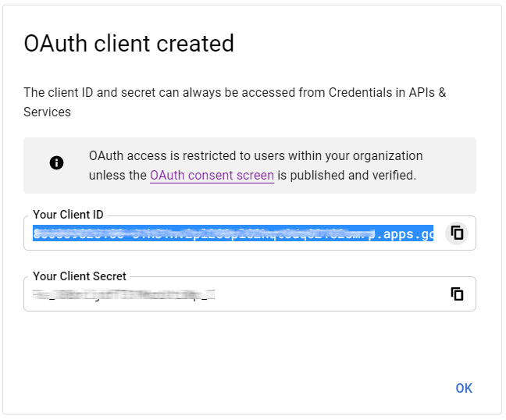The height and width of the screenshot is (420, 506).
Task: Click the ".apps.go" text in Client ID
Action: pos(403,233)
